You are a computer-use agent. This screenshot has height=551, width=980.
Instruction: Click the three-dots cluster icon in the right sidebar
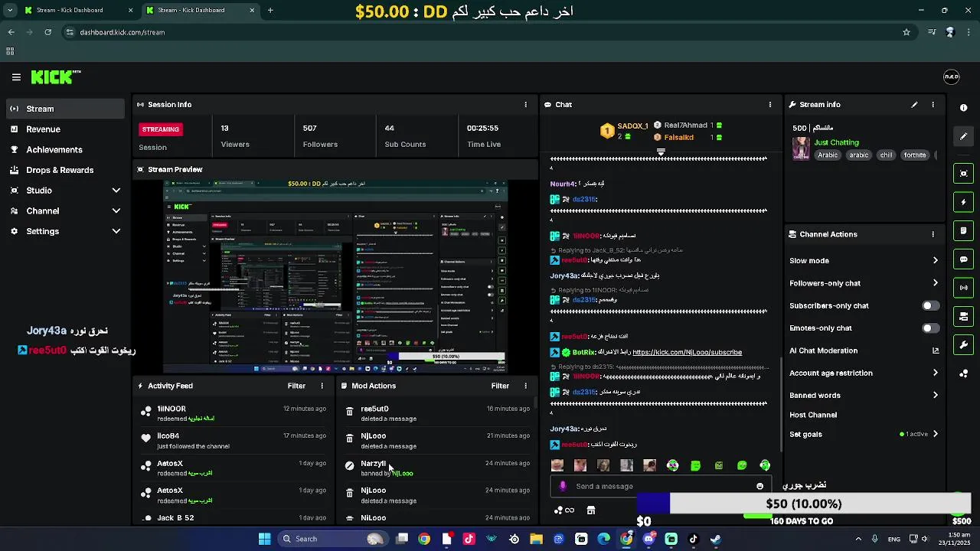tap(964, 373)
